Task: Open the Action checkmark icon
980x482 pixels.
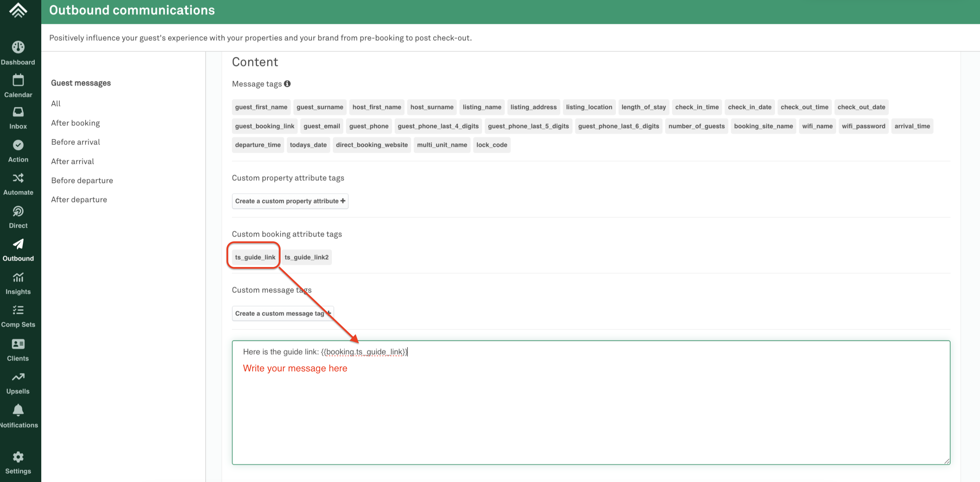Action: point(18,145)
